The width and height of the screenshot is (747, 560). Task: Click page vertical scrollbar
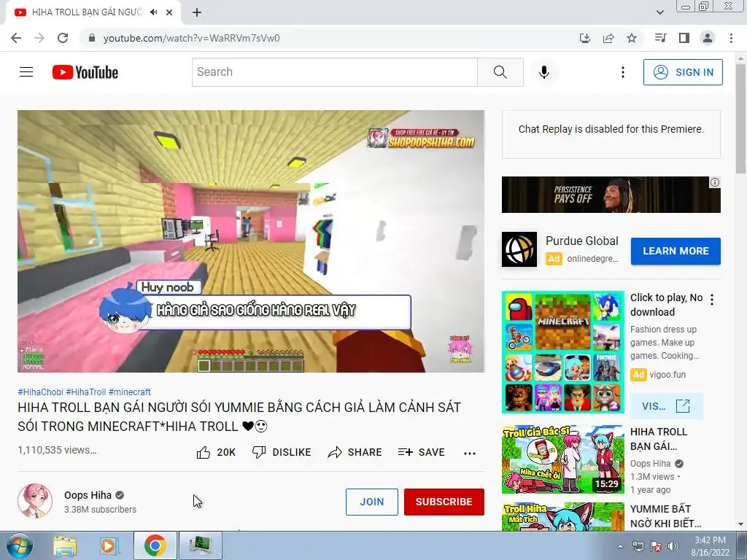tap(741, 119)
